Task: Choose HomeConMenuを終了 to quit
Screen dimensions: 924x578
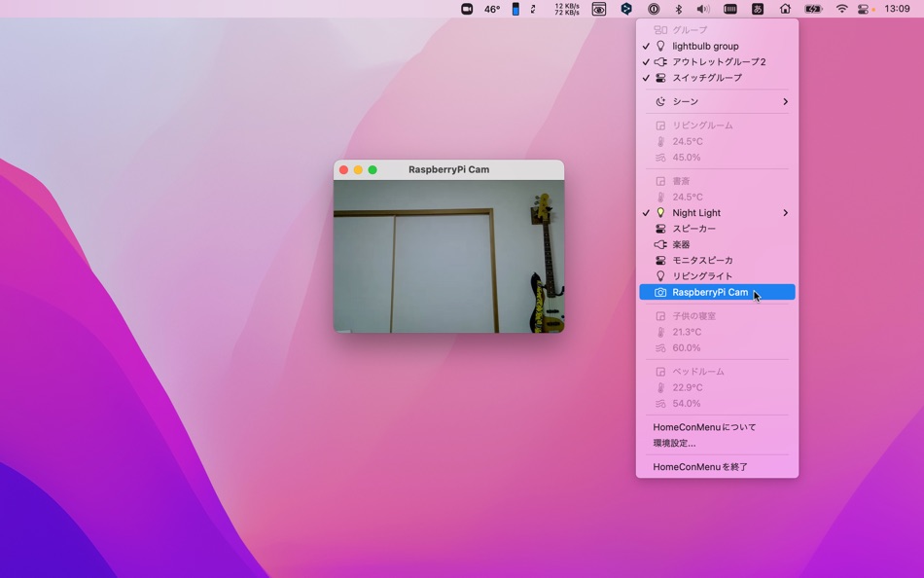Action: point(717,466)
